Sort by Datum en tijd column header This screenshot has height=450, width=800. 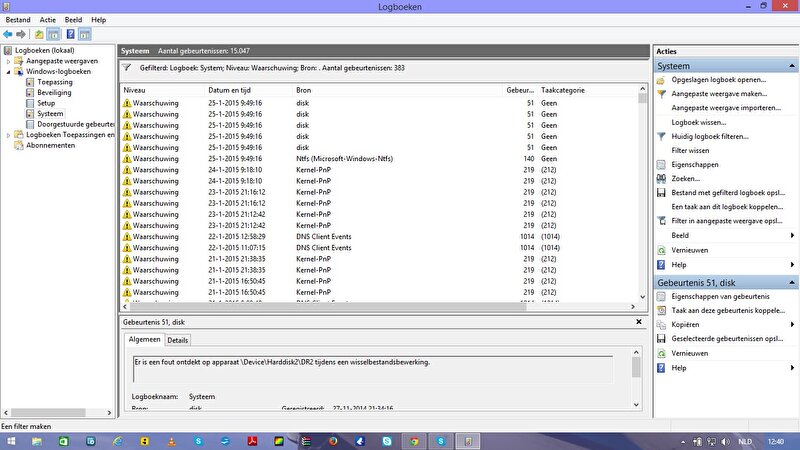coord(233,90)
